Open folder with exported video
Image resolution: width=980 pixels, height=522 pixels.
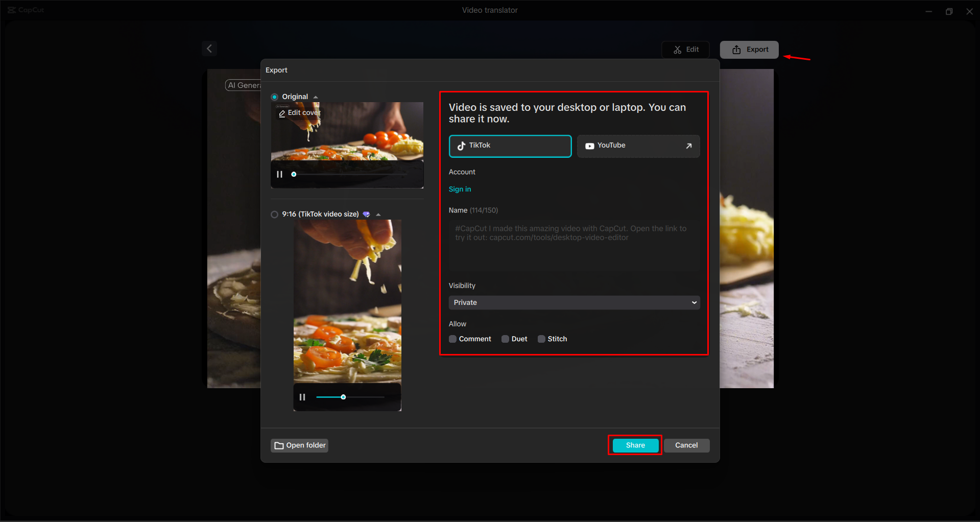pos(299,445)
